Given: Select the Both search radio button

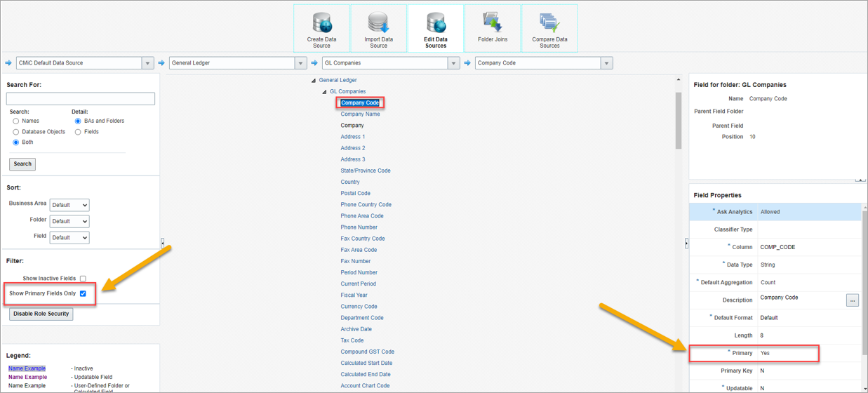Looking at the screenshot, I should pos(16,142).
